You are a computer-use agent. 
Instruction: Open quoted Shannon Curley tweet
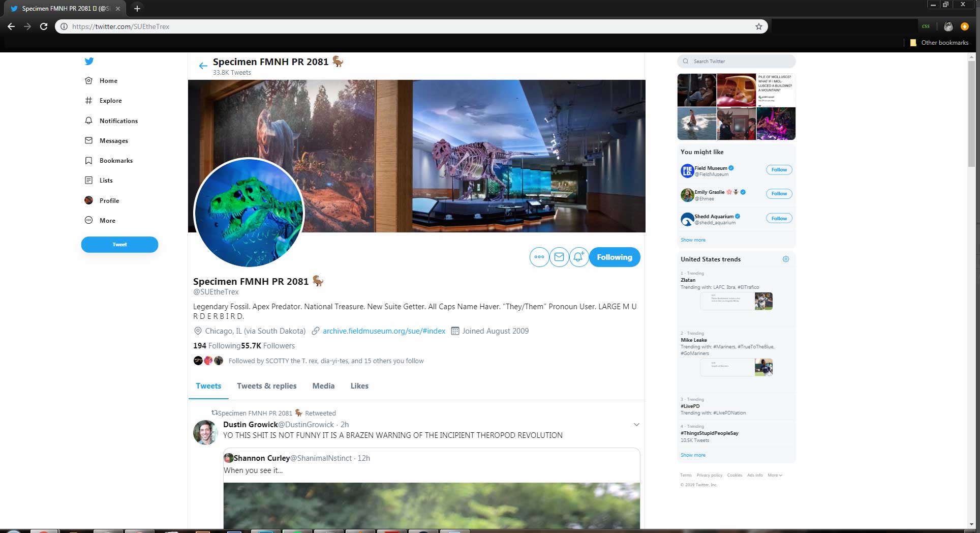(432, 488)
